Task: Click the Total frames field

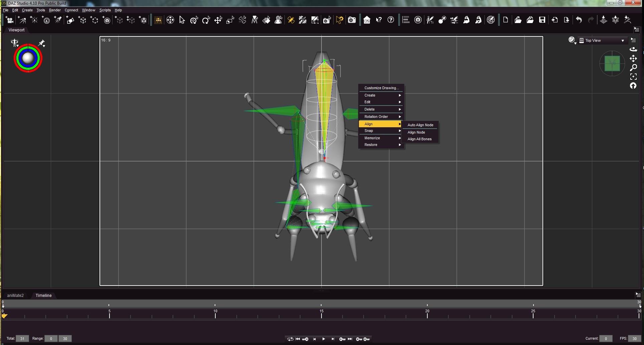Action: click(22, 339)
